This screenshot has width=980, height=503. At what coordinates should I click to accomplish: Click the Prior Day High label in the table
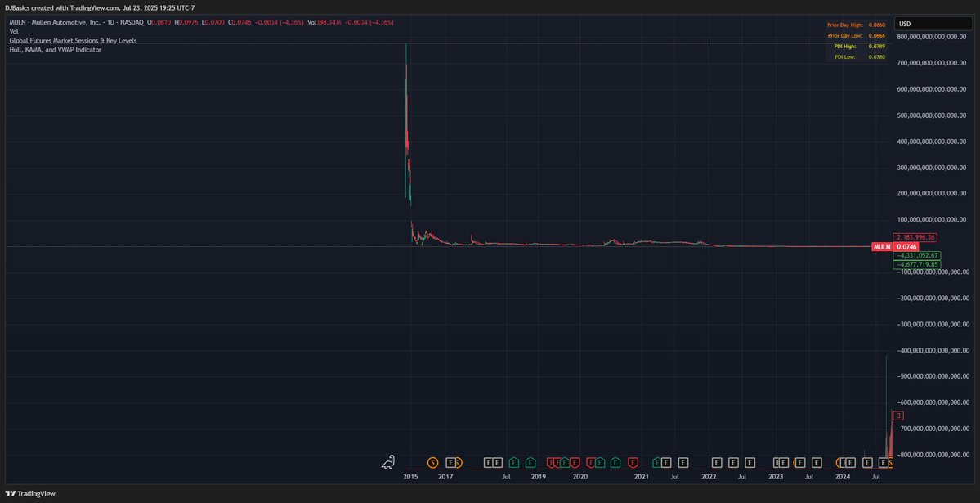844,25
